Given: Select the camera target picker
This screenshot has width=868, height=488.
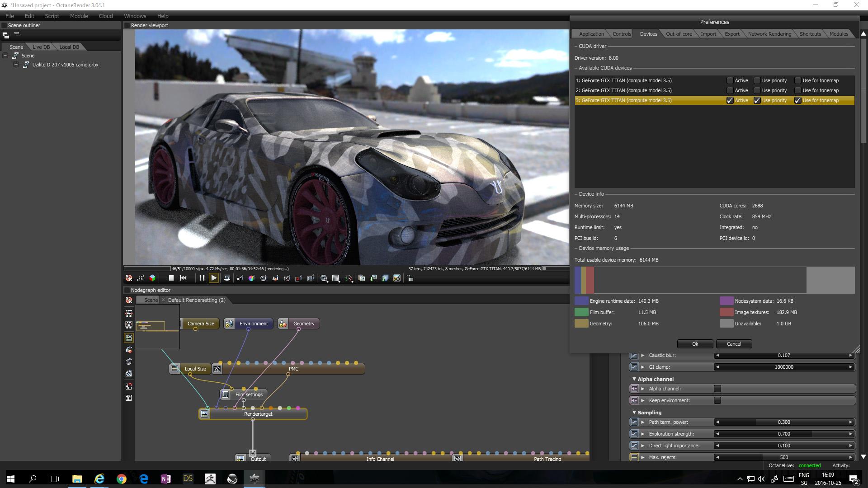Looking at the screenshot, I should coord(287,278).
